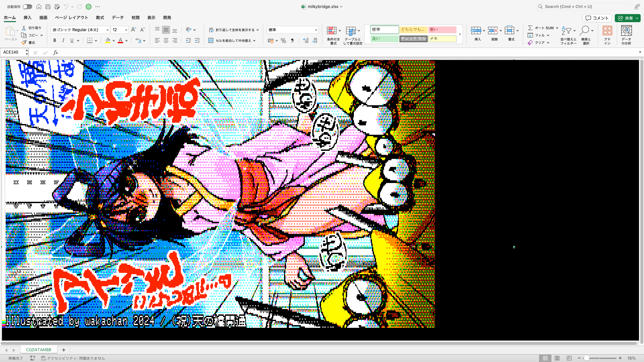Decrease indent
Screen dimensions: 644x362
pos(189,41)
